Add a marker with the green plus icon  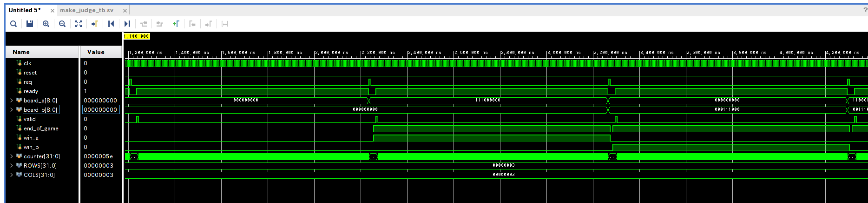pos(176,24)
